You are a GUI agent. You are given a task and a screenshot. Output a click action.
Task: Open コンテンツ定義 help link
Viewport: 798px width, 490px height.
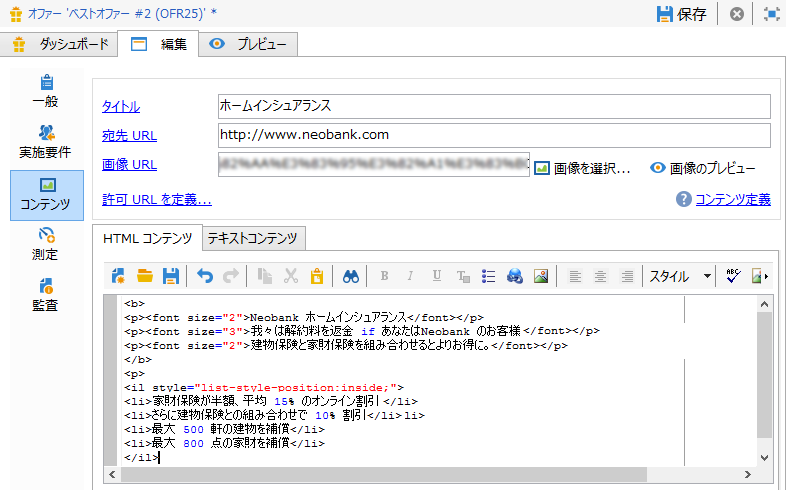click(x=733, y=199)
